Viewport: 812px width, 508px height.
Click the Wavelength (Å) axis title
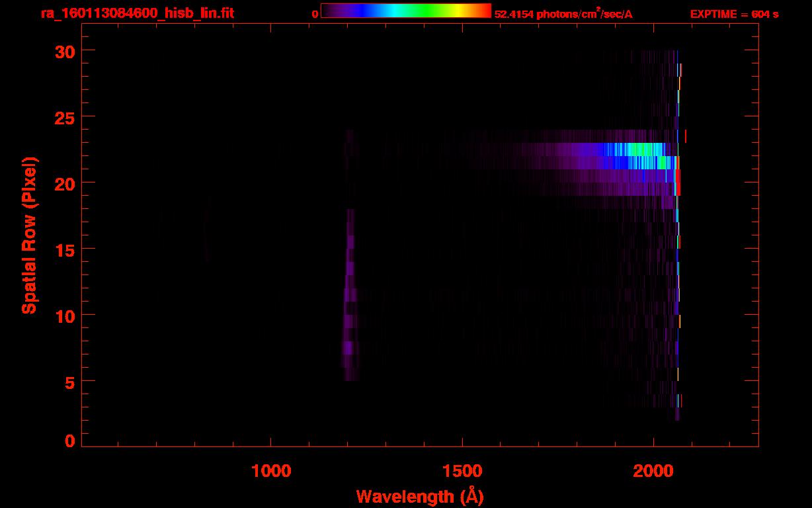tap(420, 496)
